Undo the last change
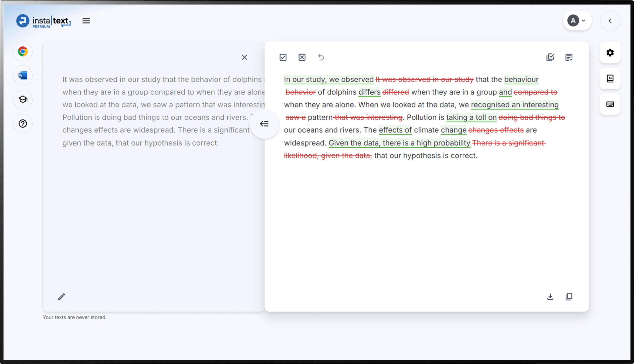Viewport: 634px width, 364px height. tap(321, 57)
